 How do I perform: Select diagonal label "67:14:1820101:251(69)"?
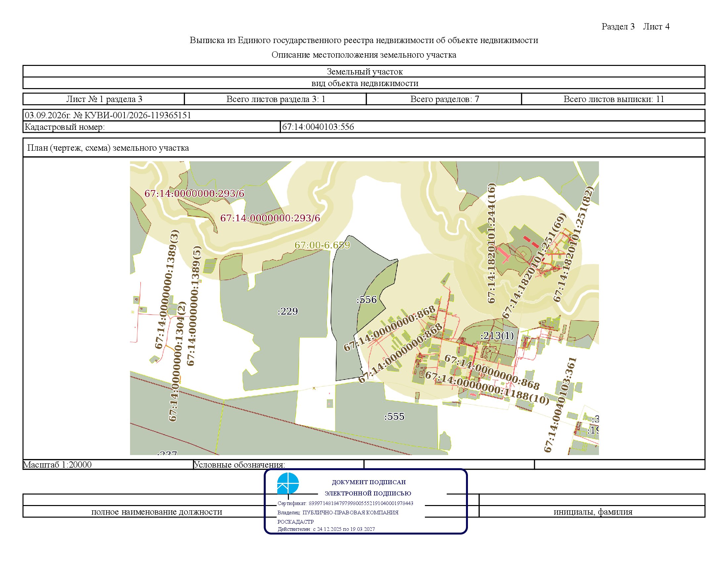tap(534, 266)
